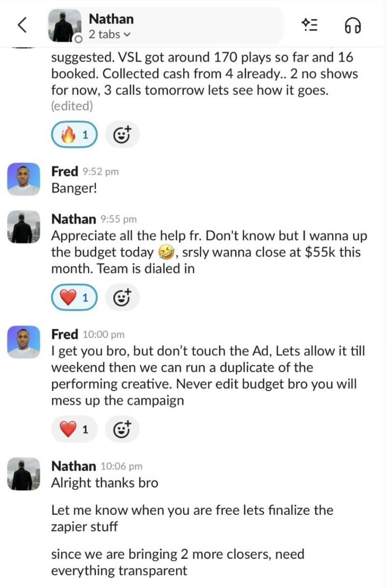Viewport: 387px width, 588px height.
Task: Open Fred's avatar next to 'Banger!'
Action: coord(23,179)
